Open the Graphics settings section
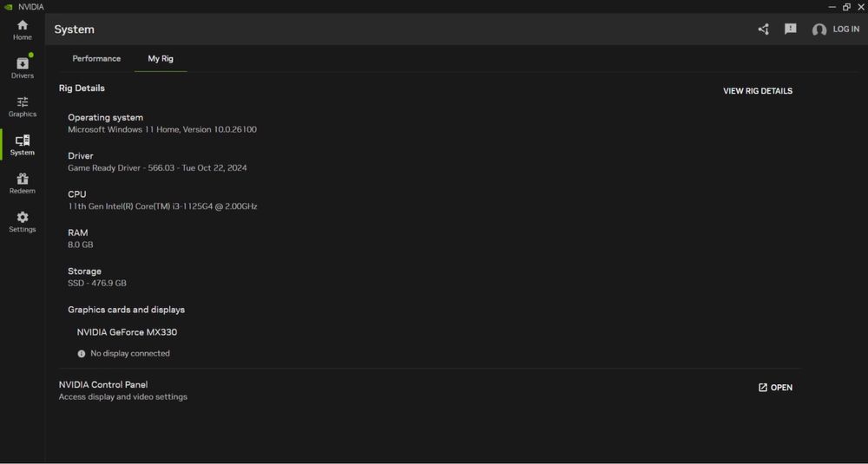The image size is (868, 464). pos(23,107)
